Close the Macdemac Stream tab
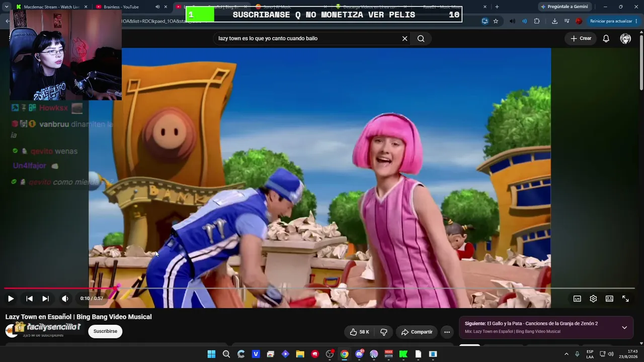 pos(86,7)
